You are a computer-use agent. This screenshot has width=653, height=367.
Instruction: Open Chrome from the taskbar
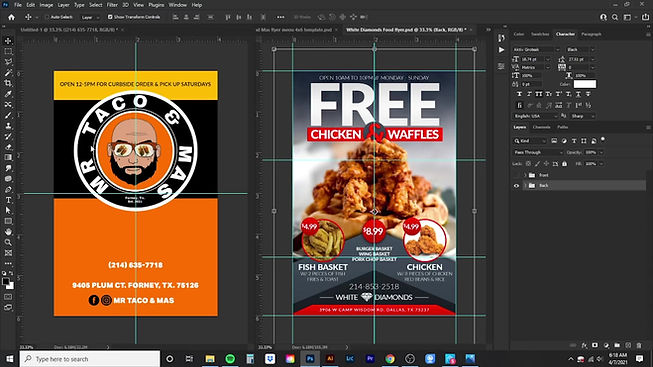coord(390,359)
